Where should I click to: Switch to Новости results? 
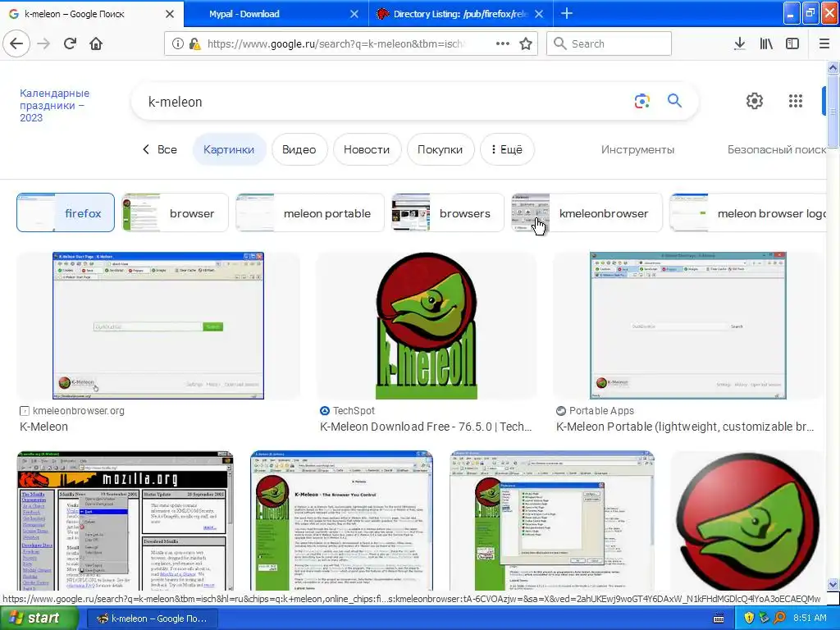(x=367, y=149)
